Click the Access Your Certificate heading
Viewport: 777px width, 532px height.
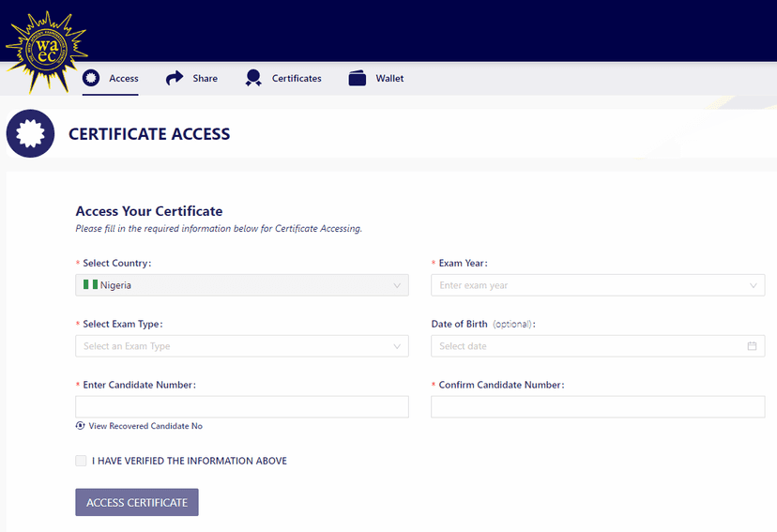(x=149, y=211)
